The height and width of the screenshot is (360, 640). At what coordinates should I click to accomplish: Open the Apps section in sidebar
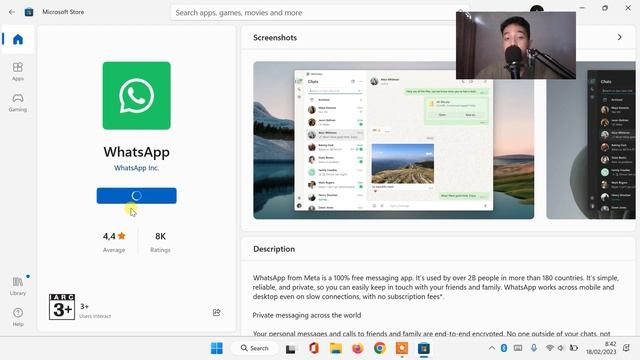coord(18,71)
